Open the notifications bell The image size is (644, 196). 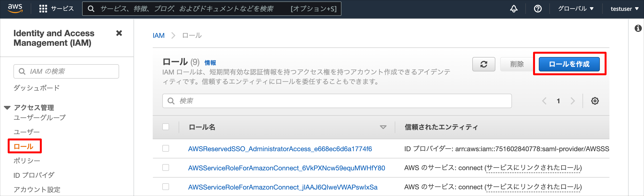point(514,9)
